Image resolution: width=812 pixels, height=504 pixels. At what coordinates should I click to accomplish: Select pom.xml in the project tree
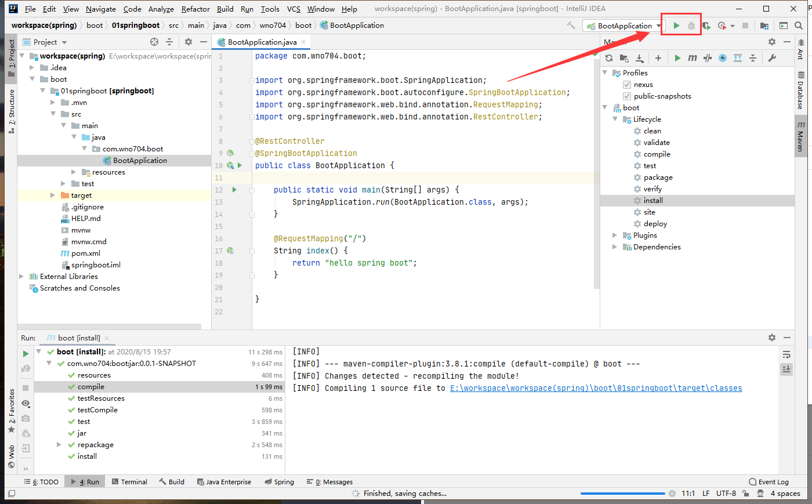point(85,253)
